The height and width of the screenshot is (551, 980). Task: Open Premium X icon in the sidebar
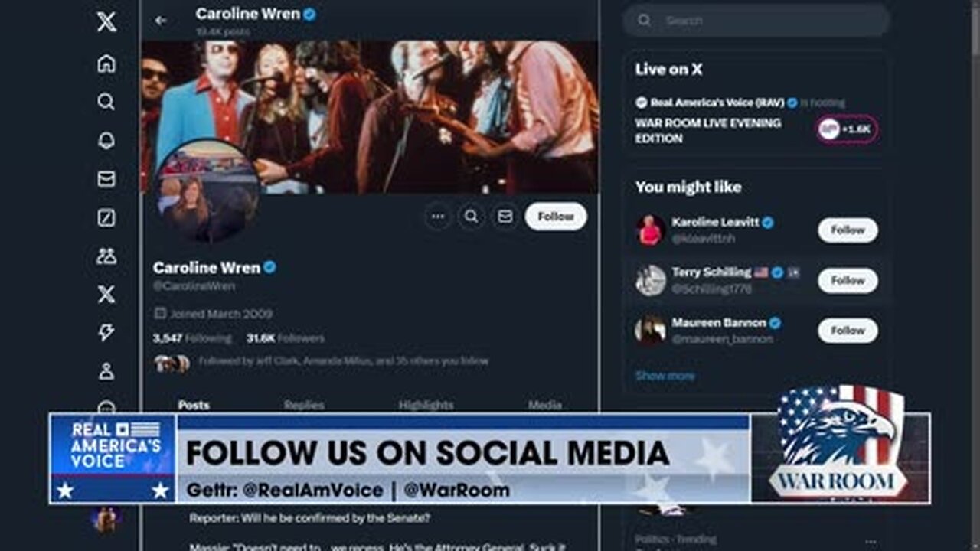click(x=106, y=295)
